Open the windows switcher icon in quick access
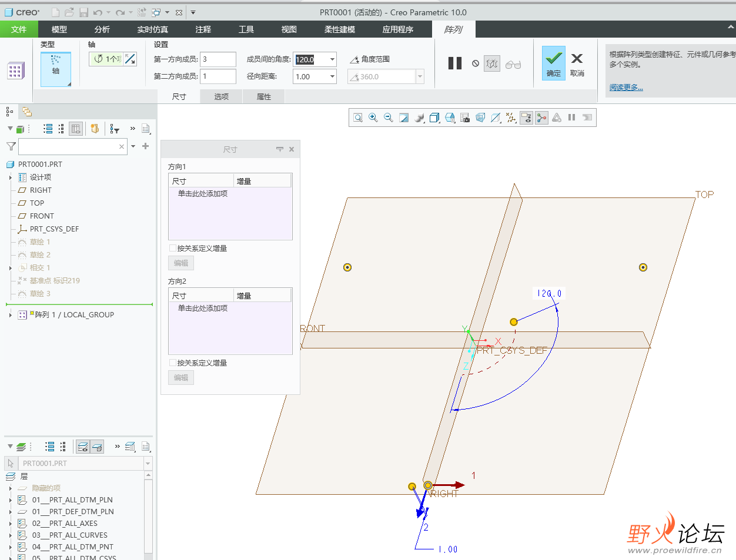 pyautogui.click(x=156, y=12)
